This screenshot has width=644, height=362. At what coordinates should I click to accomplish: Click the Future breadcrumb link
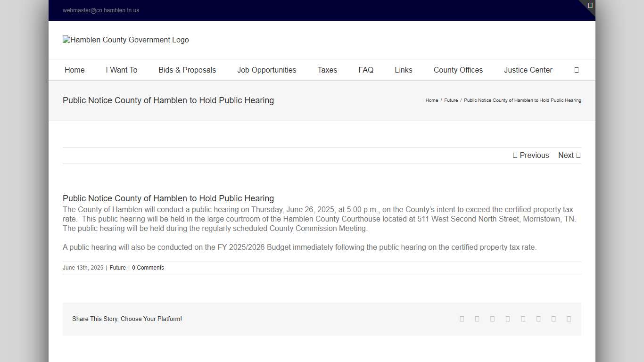pos(451,100)
